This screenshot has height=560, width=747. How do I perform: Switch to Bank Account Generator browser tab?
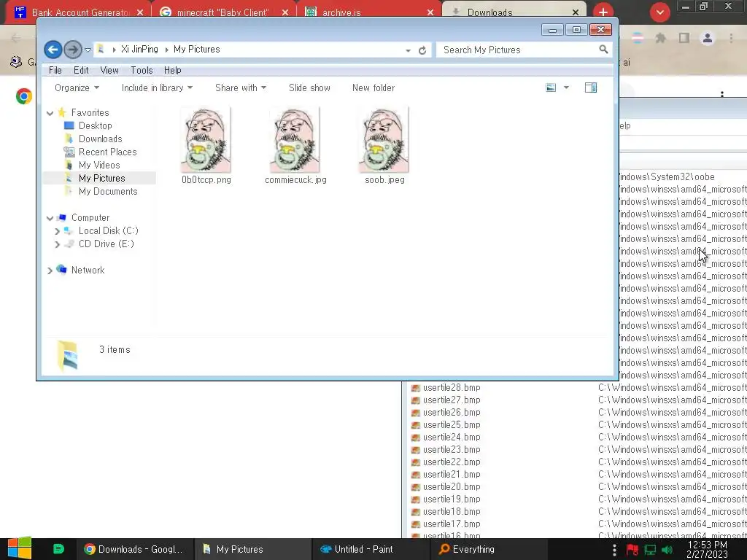(79, 12)
